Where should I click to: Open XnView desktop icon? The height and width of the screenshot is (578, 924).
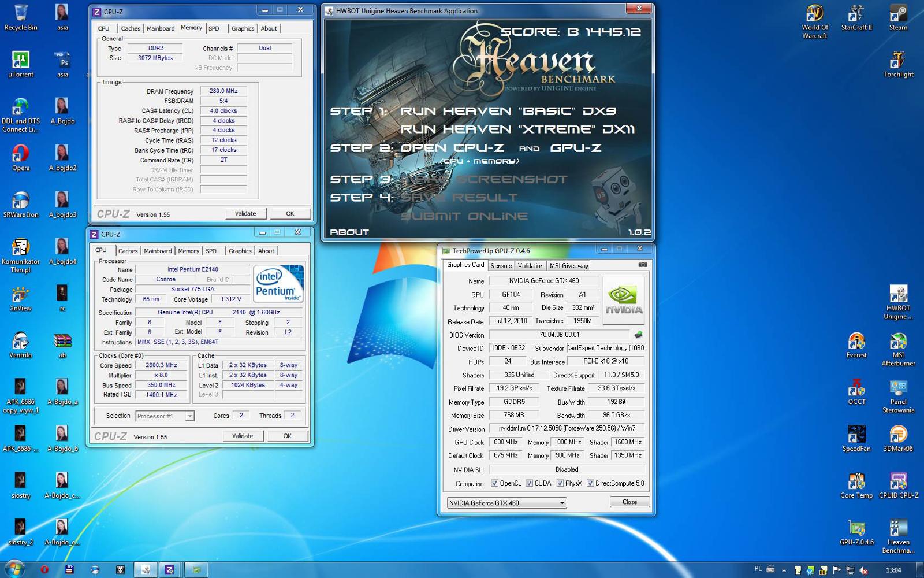coord(21,298)
